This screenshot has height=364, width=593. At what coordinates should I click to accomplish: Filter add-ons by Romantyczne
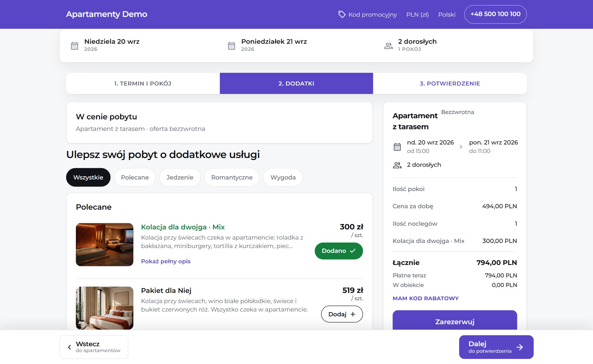click(x=232, y=177)
